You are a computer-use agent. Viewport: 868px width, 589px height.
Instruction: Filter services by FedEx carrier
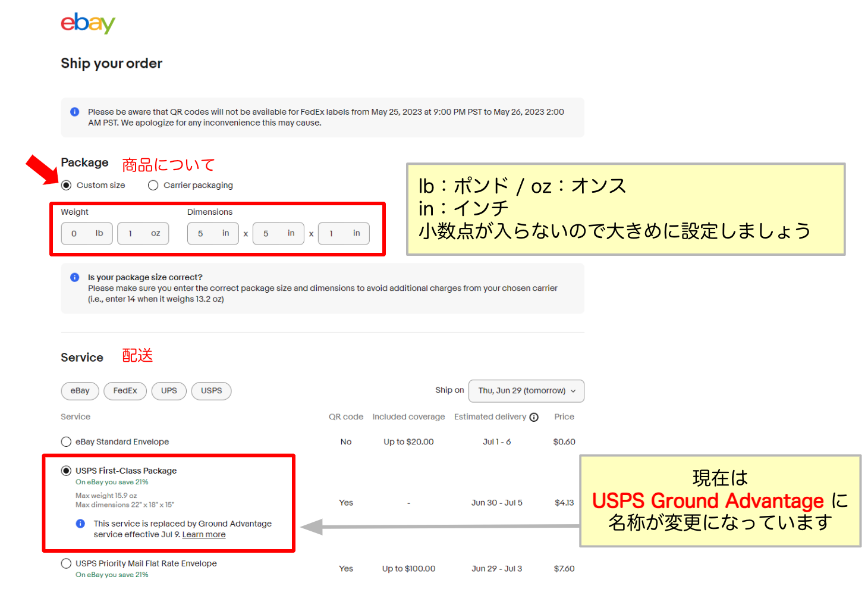(125, 391)
